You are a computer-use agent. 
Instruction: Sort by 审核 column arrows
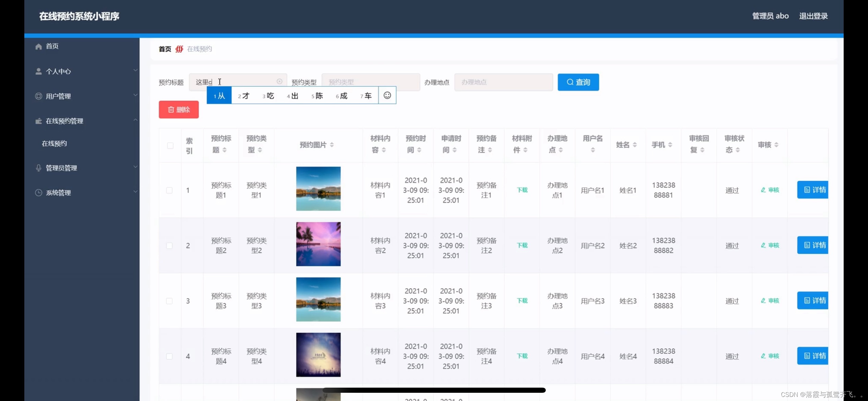776,145
